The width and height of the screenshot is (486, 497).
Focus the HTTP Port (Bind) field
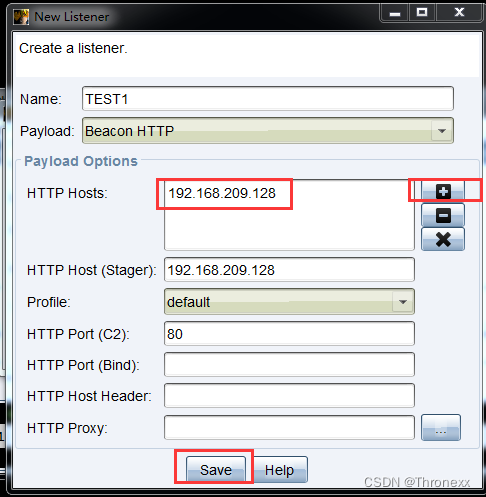pos(289,365)
